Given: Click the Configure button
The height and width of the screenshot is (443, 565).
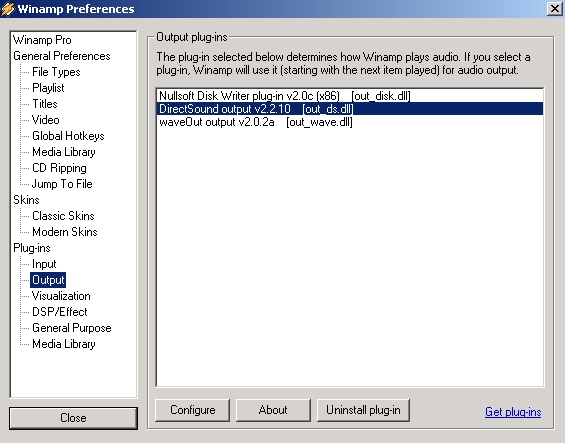Looking at the screenshot, I should click(x=192, y=410).
